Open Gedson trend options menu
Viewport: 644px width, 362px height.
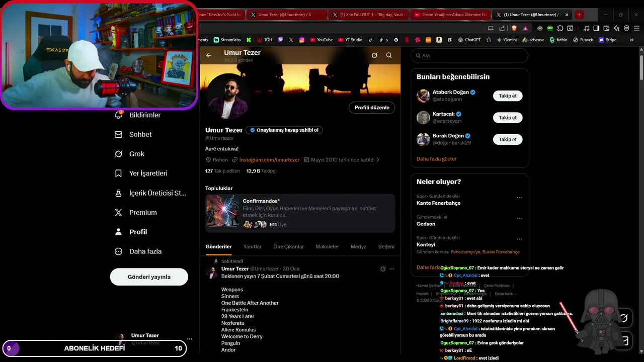pyautogui.click(x=519, y=218)
